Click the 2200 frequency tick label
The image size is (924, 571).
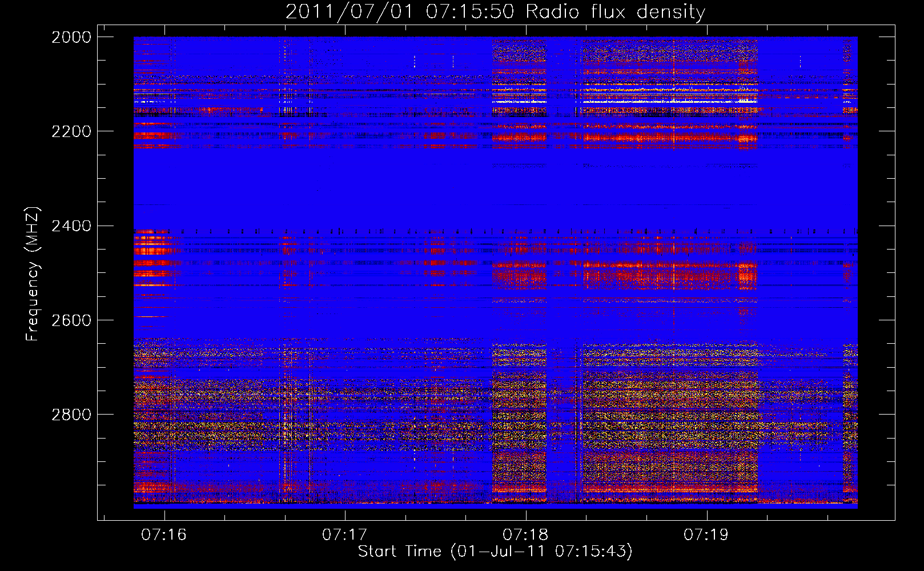point(71,131)
